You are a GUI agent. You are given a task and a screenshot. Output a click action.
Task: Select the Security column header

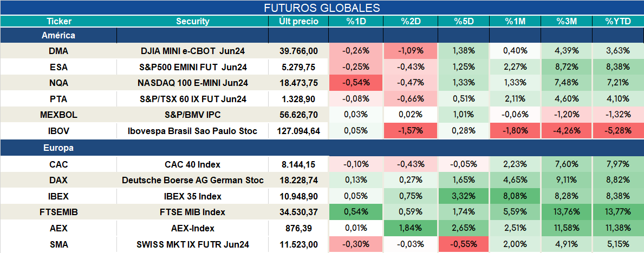tap(193, 22)
